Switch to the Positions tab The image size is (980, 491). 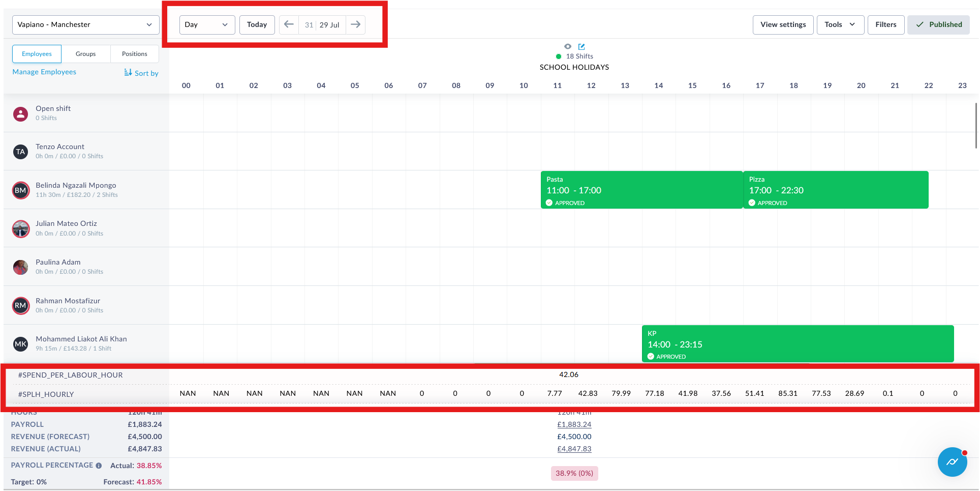coord(134,54)
